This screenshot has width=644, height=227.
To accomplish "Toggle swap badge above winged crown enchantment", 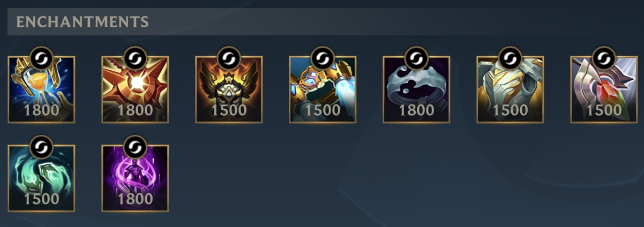I will (x=229, y=58).
